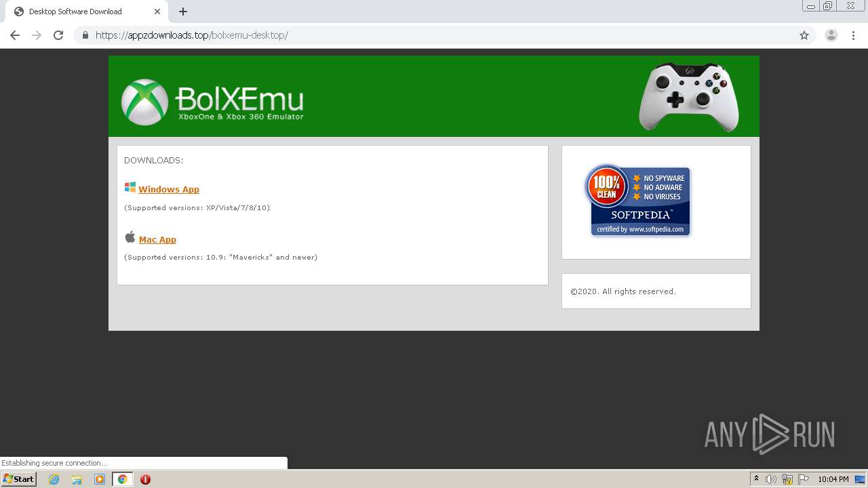This screenshot has height=488, width=868.
Task: Open the Windows Start button
Action: click(19, 479)
